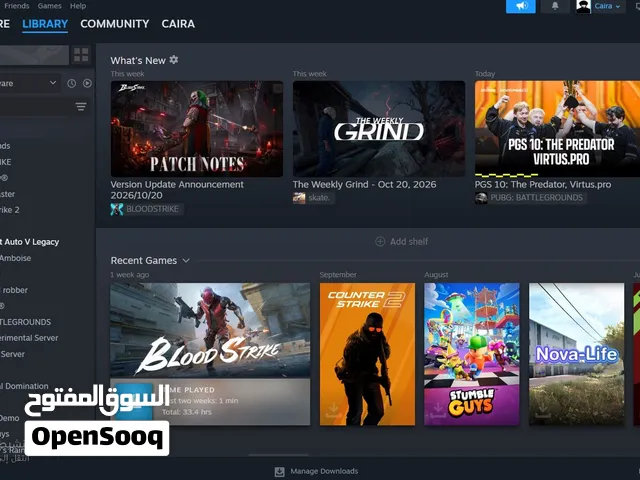Click the 'September' shelf date label

pyautogui.click(x=338, y=275)
